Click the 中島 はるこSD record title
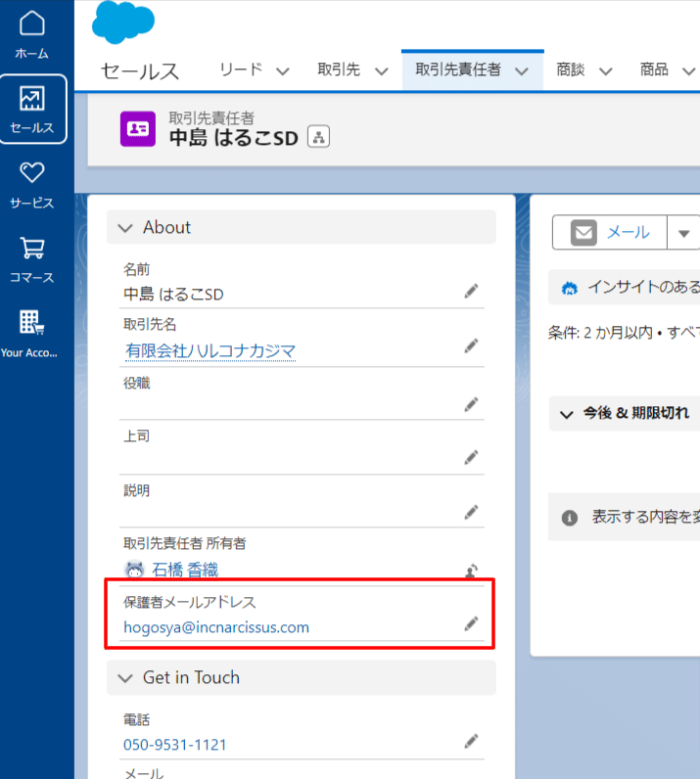Screen dimensions: 700x779 point(234,138)
